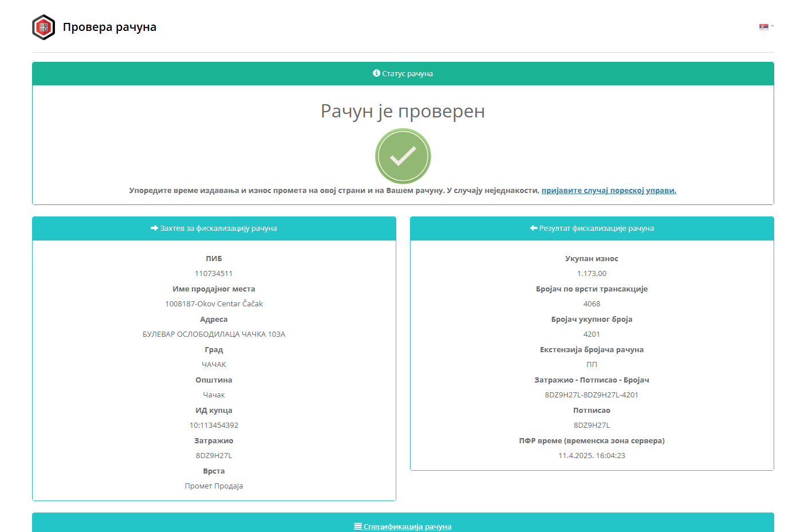Click info icon in Статус рачуна header
Screen dimensions: 808x532
click(376, 73)
